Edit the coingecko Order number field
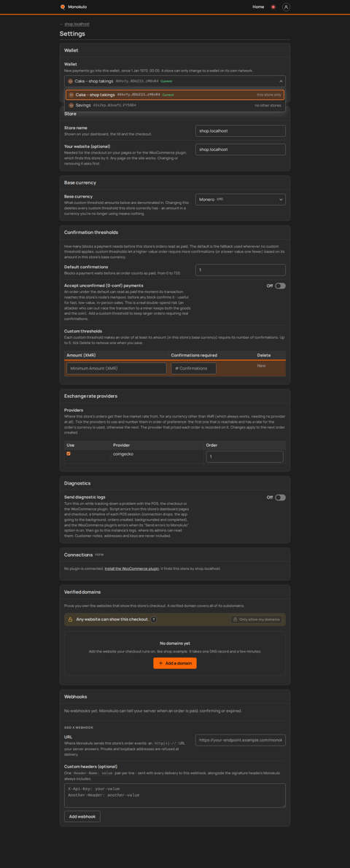This screenshot has width=350, height=868. (244, 457)
